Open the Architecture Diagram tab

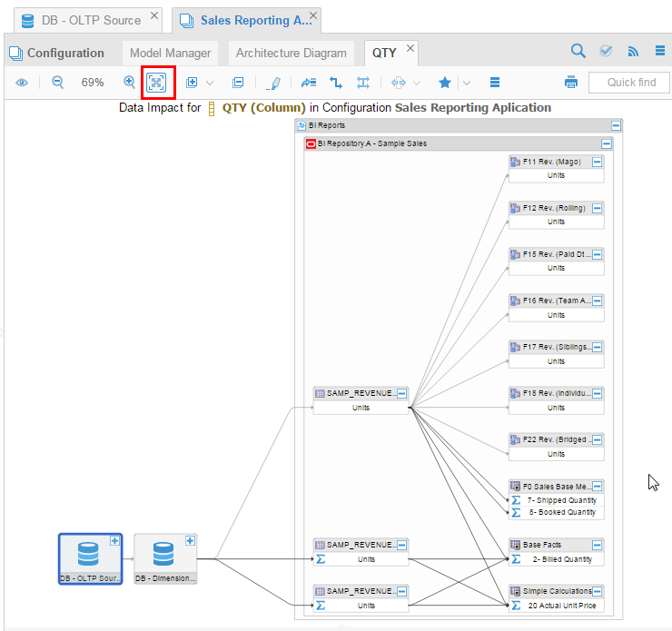point(291,53)
